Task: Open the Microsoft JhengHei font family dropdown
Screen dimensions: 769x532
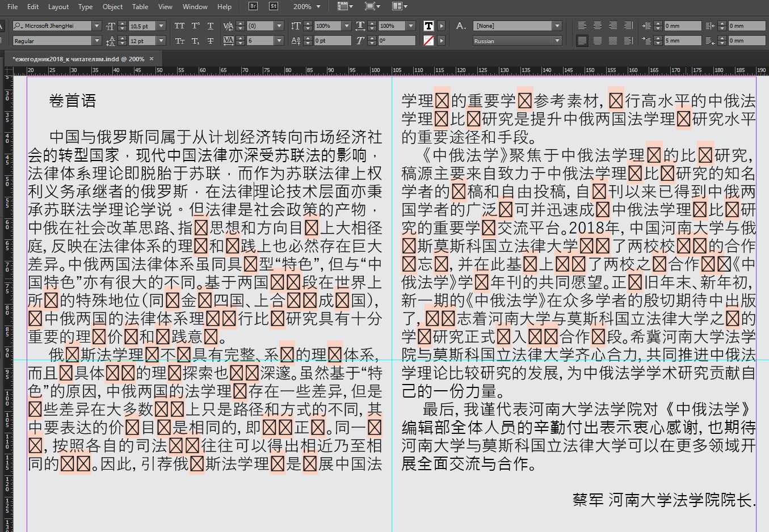Action: coord(97,26)
